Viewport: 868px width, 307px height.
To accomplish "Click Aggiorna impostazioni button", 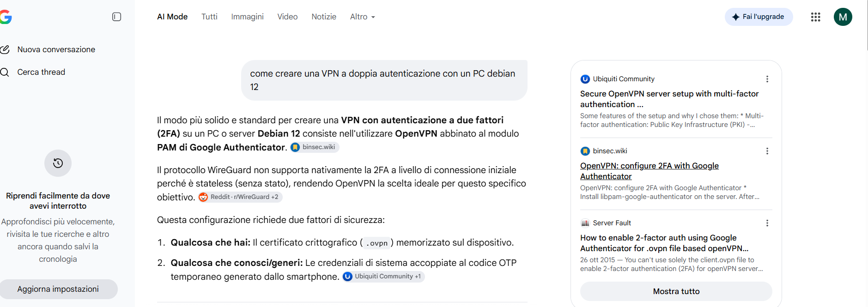I will tap(58, 289).
